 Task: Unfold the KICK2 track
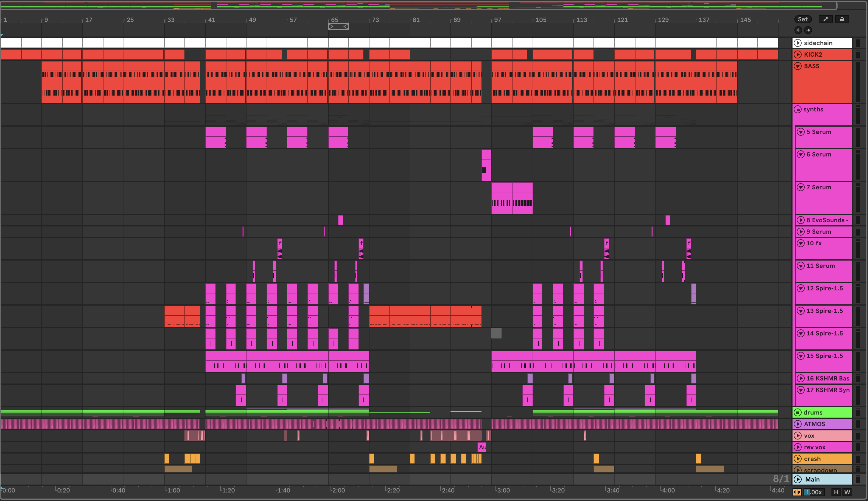point(798,54)
